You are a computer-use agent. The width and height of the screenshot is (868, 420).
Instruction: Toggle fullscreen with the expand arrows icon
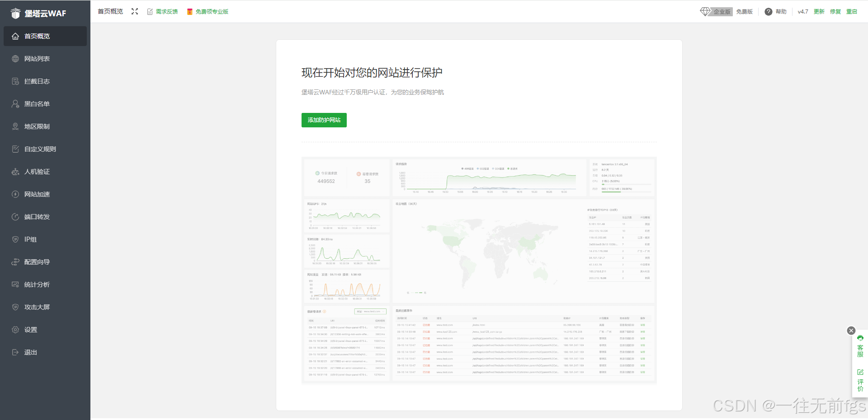pos(135,11)
